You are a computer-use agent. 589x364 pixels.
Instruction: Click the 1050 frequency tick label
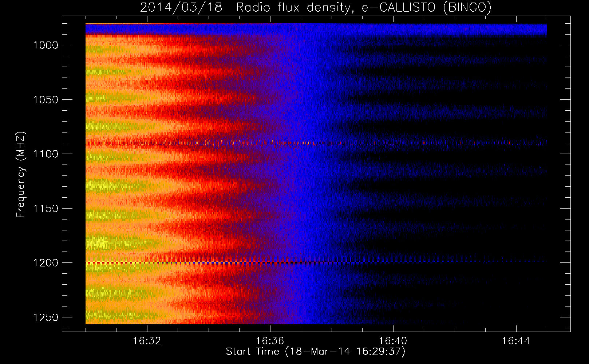(46, 100)
